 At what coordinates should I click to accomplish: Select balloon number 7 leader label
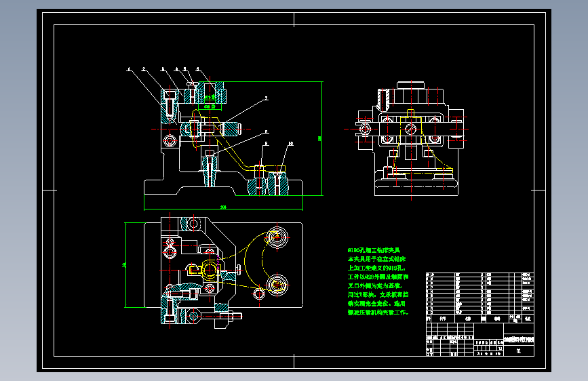pos(267,98)
